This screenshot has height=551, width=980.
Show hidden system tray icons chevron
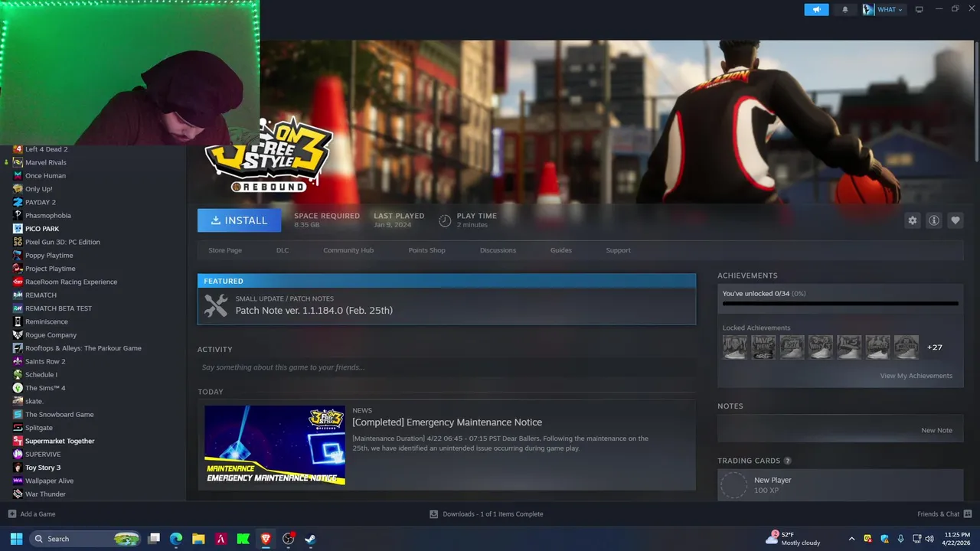coord(851,539)
